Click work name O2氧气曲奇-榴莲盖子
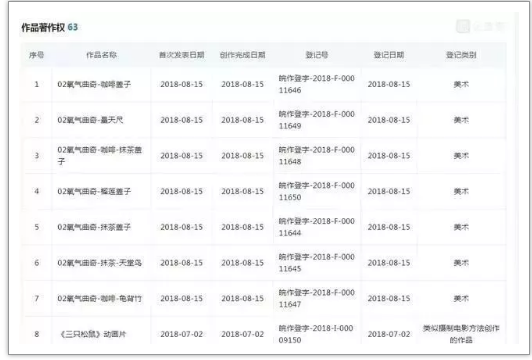The image size is (532, 360). (94, 191)
